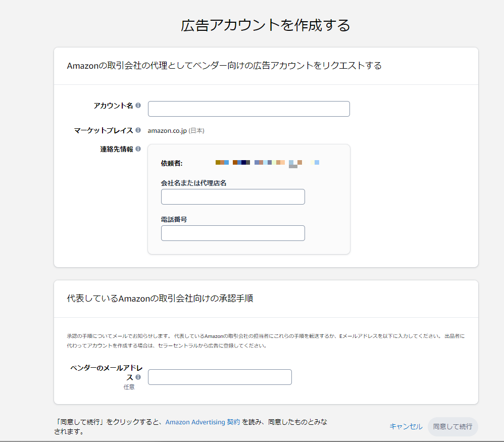Select the 電話番号 input field
Screen dimensions: 504x442
tap(233, 233)
